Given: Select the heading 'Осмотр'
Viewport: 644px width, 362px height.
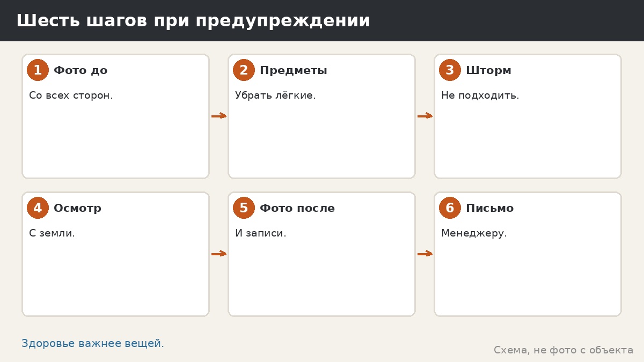Looking at the screenshot, I should [77, 209].
